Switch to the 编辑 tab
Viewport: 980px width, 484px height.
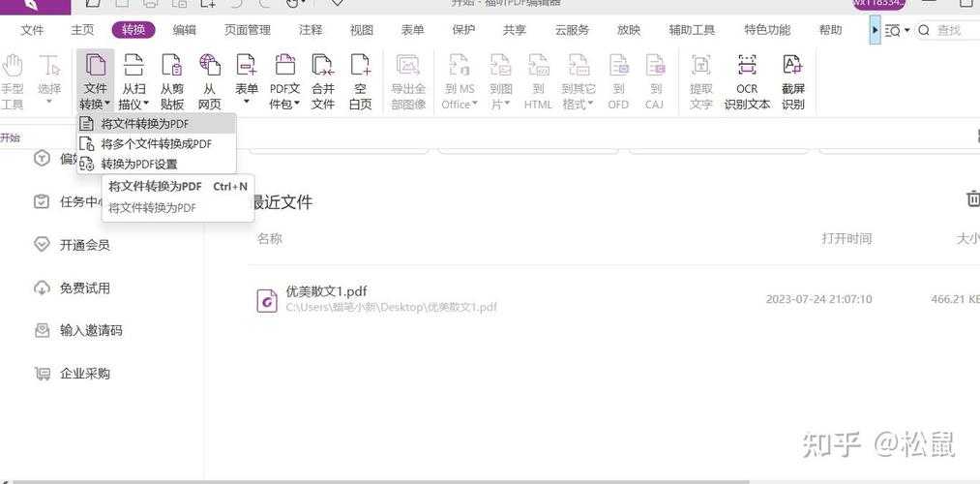tap(185, 30)
